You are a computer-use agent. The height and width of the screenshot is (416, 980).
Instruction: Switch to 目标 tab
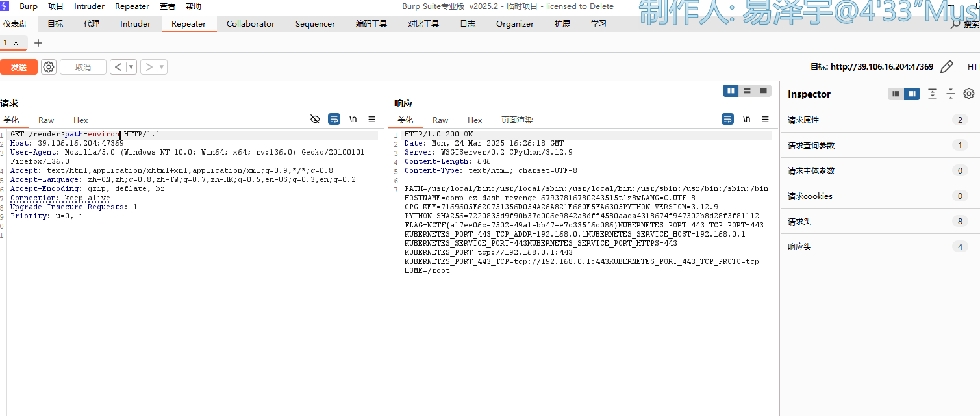pos(55,24)
